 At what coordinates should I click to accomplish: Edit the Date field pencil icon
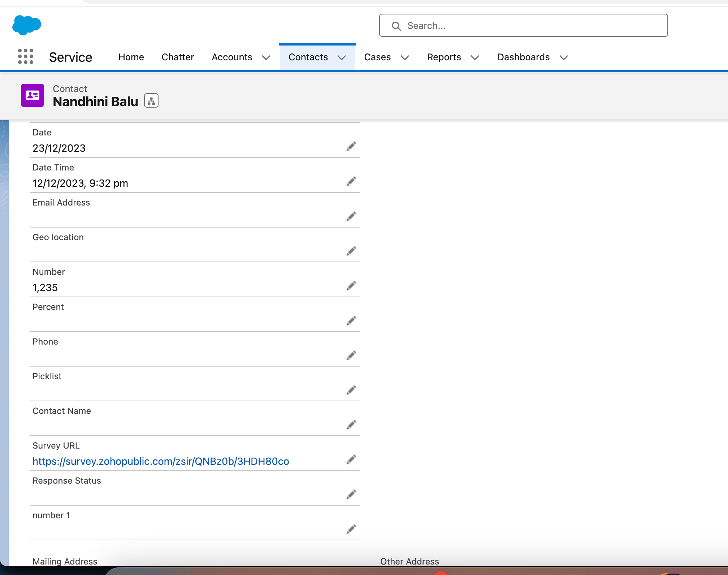(351, 146)
